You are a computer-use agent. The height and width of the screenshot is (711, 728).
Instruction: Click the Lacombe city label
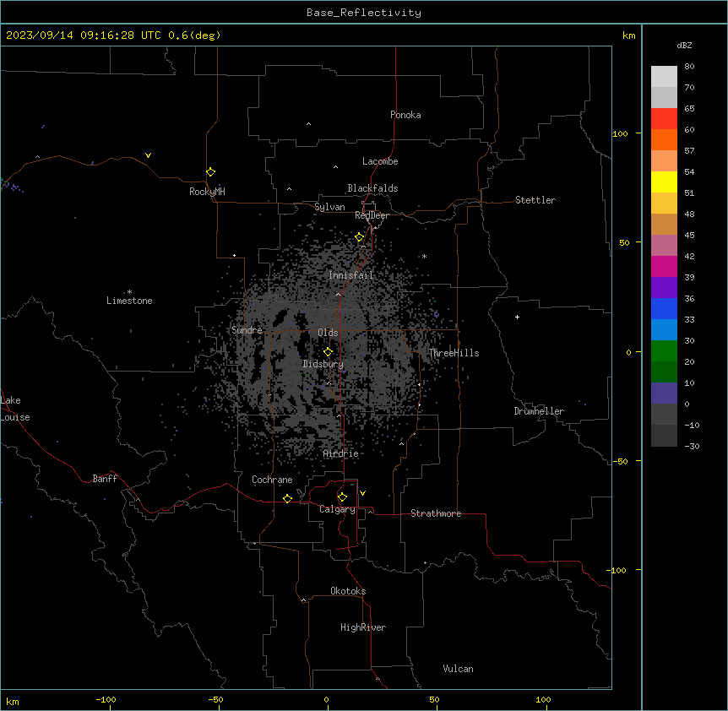(380, 161)
